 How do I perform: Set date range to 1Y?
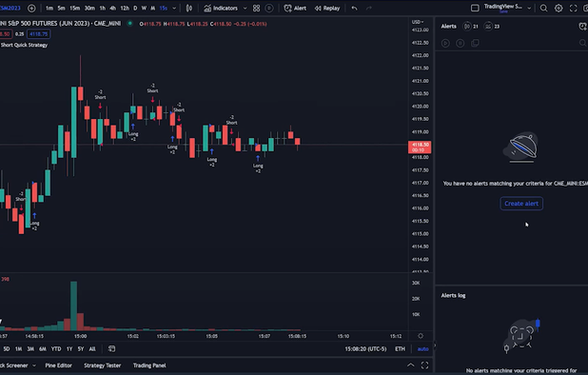[69, 349]
